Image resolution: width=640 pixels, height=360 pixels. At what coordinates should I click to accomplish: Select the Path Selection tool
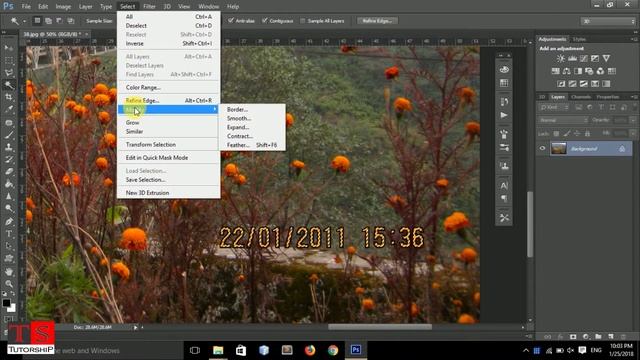tap(9, 246)
